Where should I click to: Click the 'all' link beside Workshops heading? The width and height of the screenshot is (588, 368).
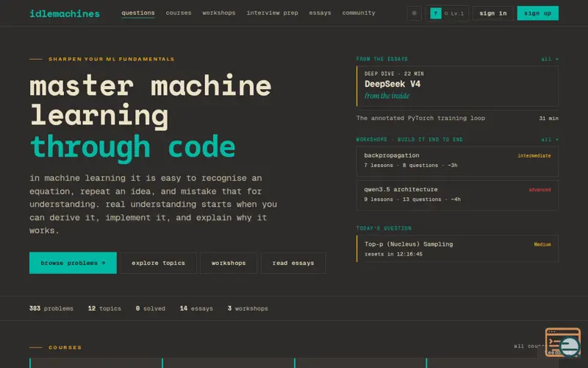coord(549,139)
